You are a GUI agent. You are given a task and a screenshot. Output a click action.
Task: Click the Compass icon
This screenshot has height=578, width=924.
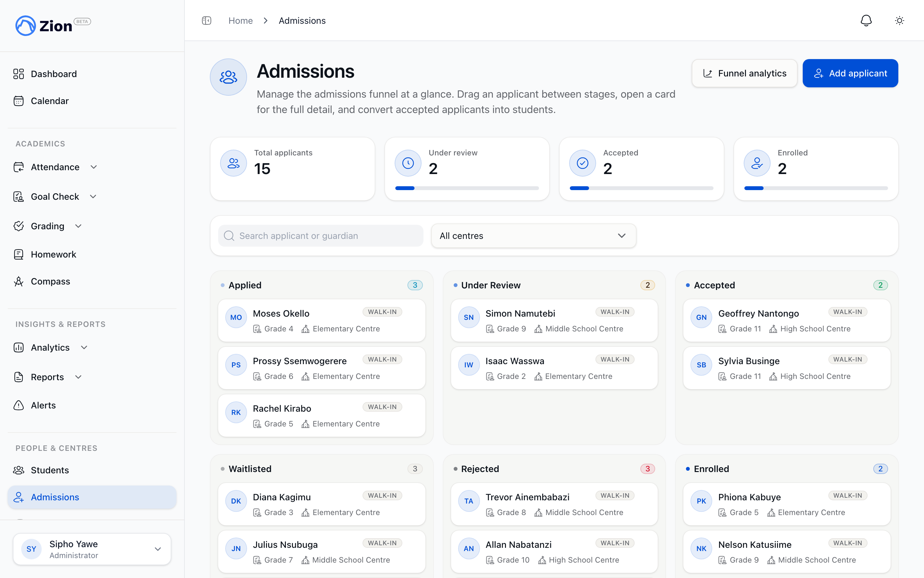[x=18, y=281]
